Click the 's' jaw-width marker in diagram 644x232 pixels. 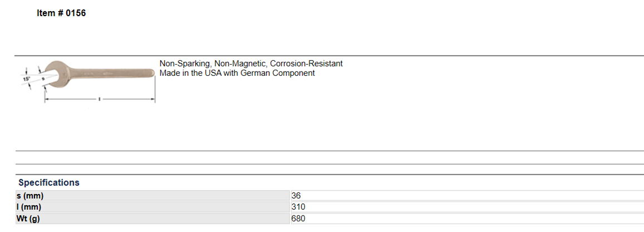[42, 80]
